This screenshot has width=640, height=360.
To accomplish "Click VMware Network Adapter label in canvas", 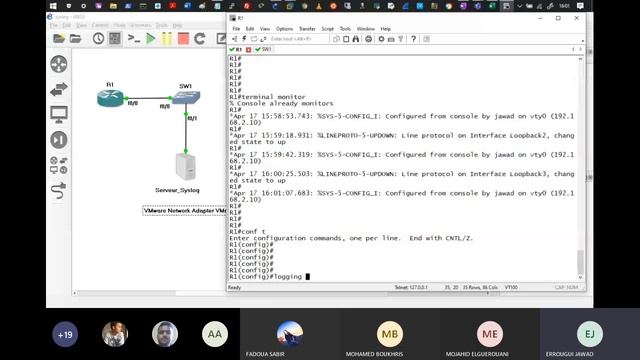I will pos(184,211).
